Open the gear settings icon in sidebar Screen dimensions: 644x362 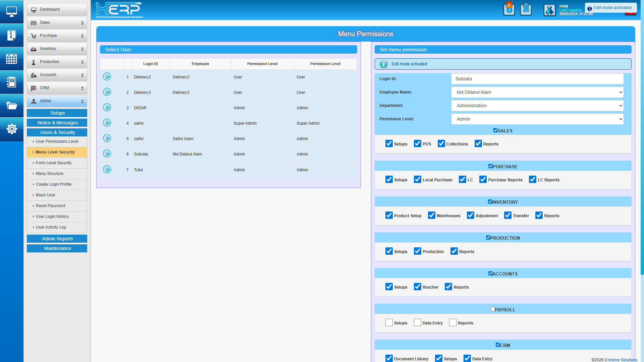[11, 129]
